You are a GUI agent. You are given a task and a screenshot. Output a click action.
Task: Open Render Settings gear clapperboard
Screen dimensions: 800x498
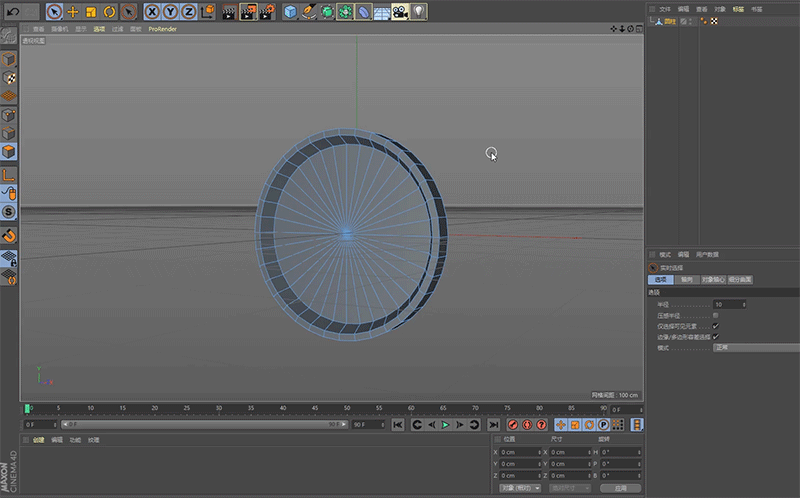pyautogui.click(x=267, y=11)
